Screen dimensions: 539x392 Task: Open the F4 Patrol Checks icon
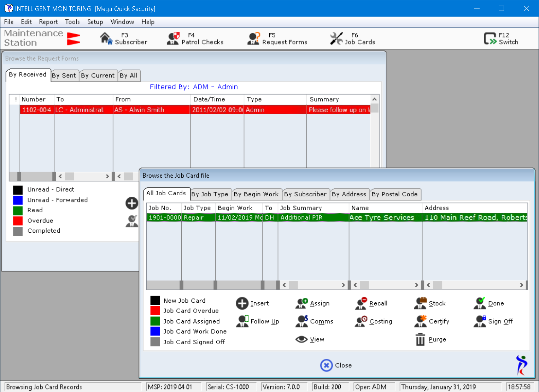point(173,38)
